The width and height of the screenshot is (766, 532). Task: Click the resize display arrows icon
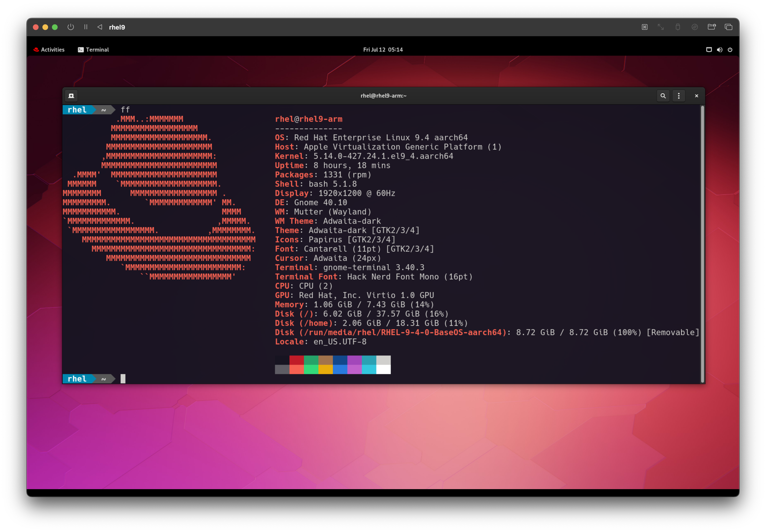(x=661, y=27)
